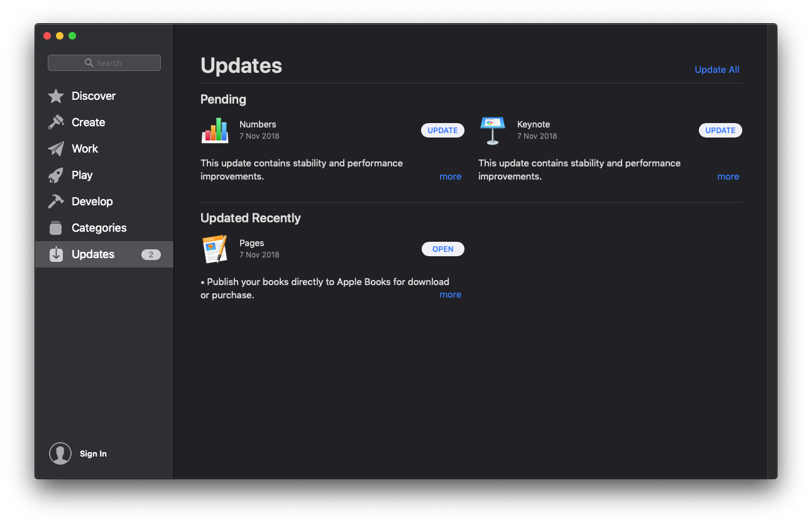
Task: Open the Numbers app icon
Action: pyautogui.click(x=215, y=130)
